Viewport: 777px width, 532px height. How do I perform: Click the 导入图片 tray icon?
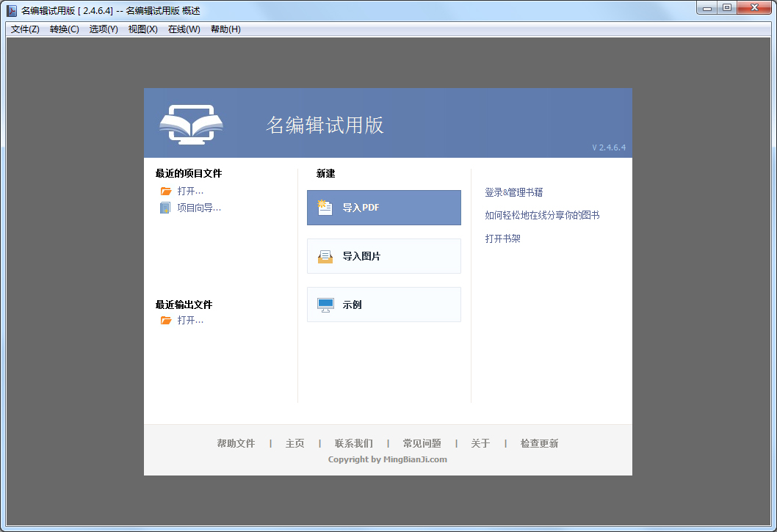click(325, 256)
